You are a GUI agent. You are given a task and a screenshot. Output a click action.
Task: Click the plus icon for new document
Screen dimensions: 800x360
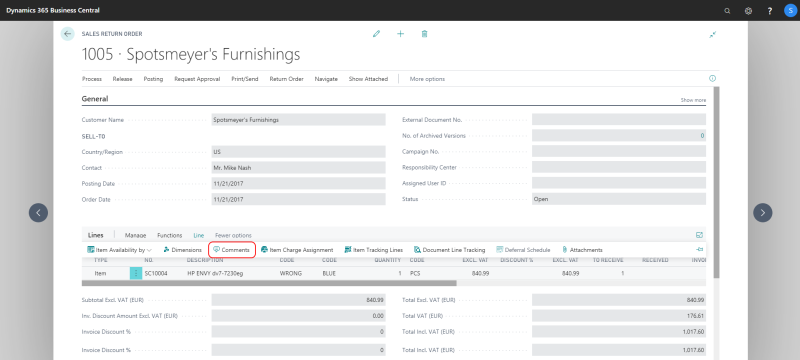point(401,34)
